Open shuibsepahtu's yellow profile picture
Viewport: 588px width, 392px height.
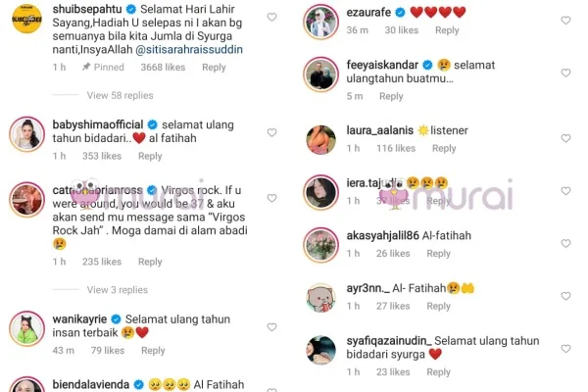click(26, 19)
